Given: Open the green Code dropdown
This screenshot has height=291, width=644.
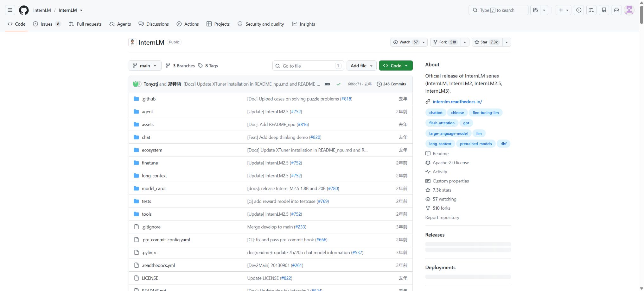Looking at the screenshot, I should [396, 66].
